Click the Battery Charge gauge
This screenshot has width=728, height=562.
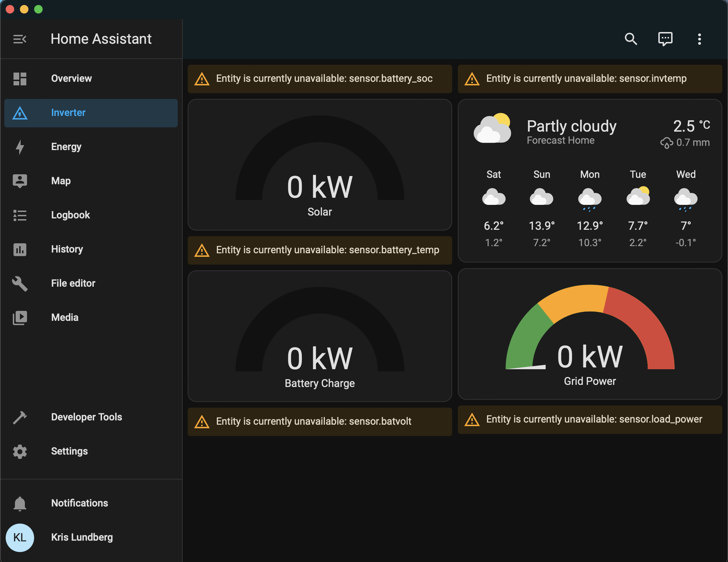click(x=320, y=336)
